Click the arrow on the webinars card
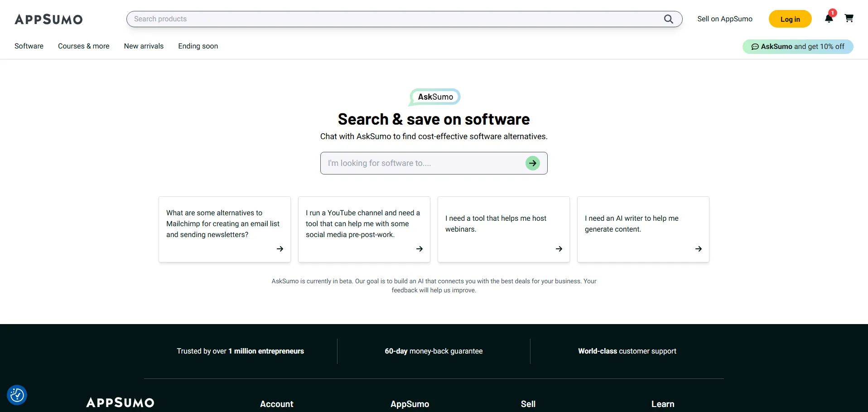Image resolution: width=868 pixels, height=412 pixels. [x=559, y=249]
